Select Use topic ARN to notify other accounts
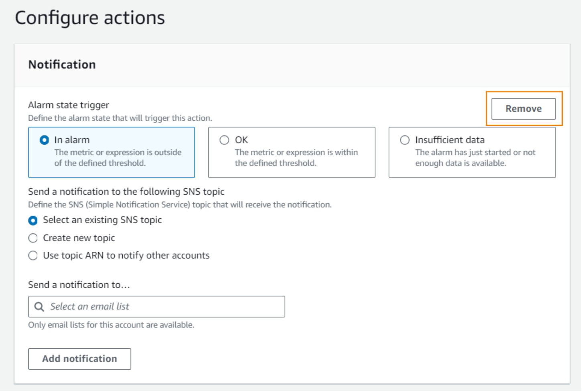 coord(33,256)
